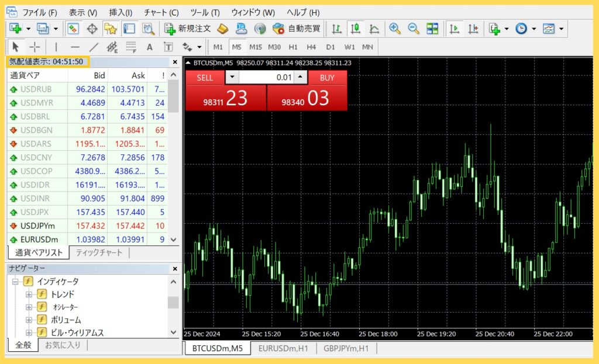Open the チャート (C) menu
Viewport: 599px width, 364px height.
pos(161,12)
